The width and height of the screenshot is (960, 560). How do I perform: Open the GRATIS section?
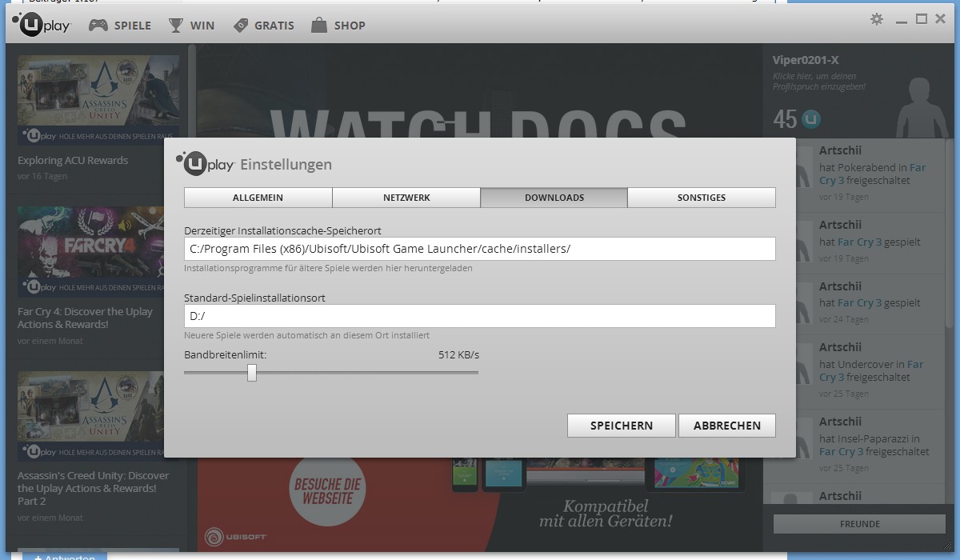click(263, 26)
